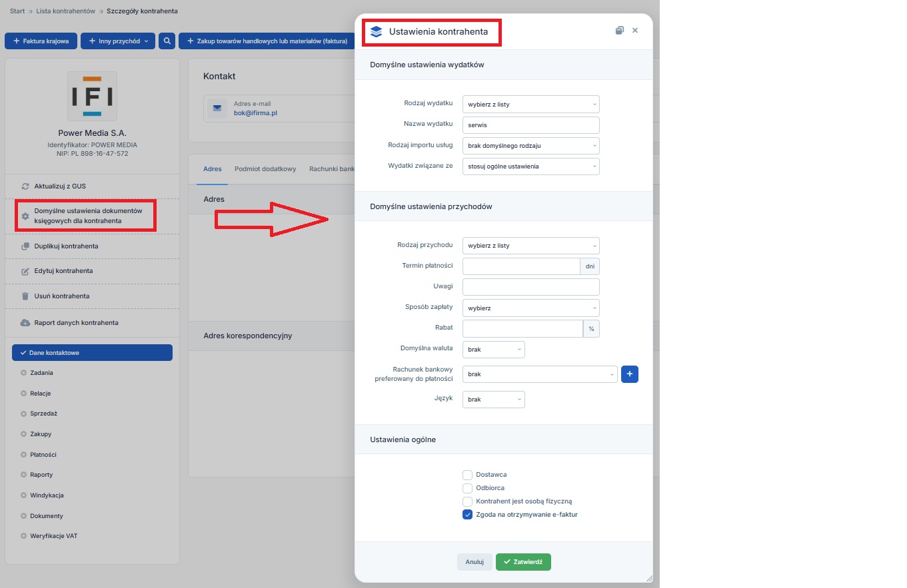
Task: Click the email envelope icon in Kontakt
Action: pos(217,109)
